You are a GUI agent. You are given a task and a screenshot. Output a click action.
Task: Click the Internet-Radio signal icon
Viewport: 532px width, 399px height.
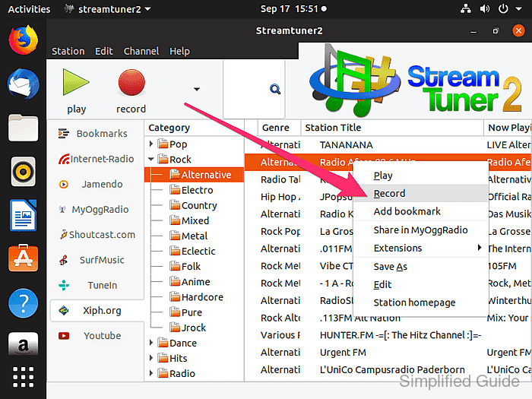point(63,159)
